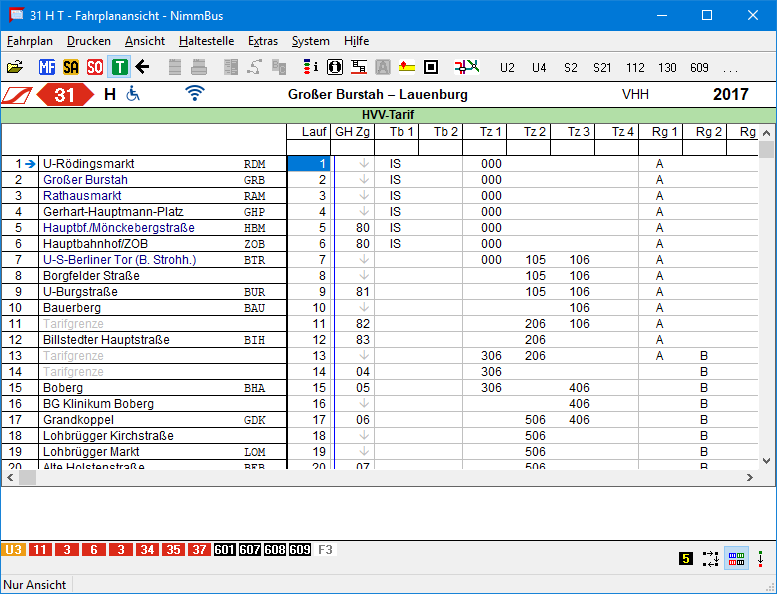Click the route network map icon

(x=466, y=67)
